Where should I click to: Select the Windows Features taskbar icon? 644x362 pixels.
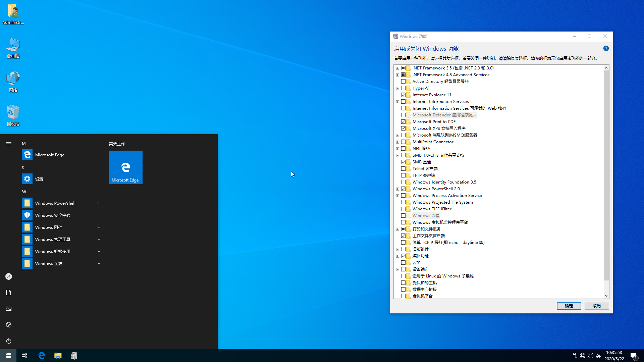74,356
